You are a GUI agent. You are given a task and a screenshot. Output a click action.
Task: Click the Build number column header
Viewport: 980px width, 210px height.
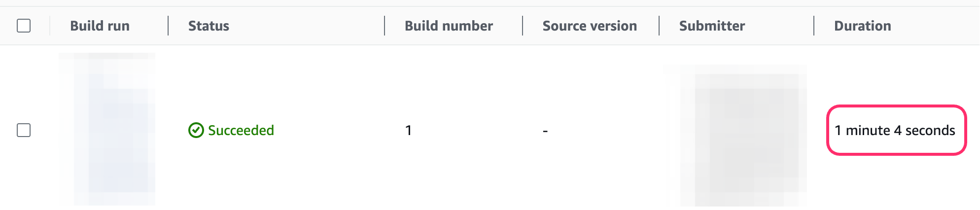point(449,26)
